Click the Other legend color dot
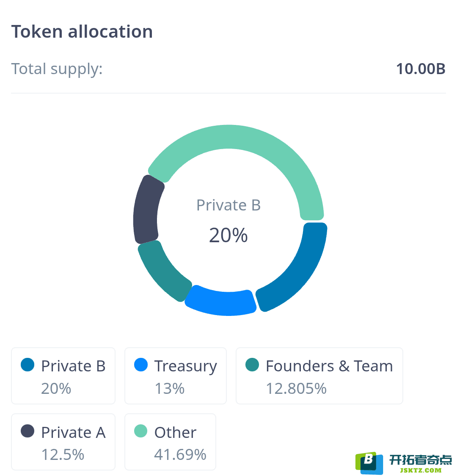The width and height of the screenshot is (457, 476). point(141,431)
